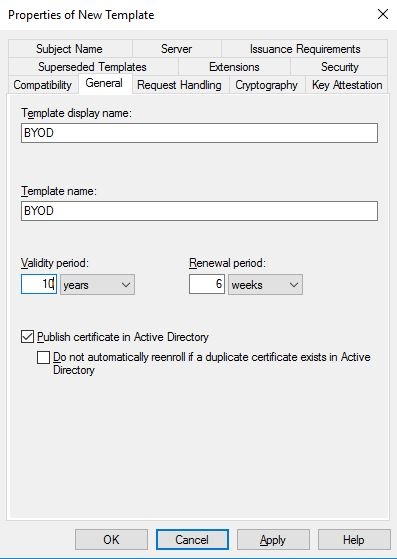This screenshot has height=559, width=397.
Task: Click the OK button
Action: 111,540
